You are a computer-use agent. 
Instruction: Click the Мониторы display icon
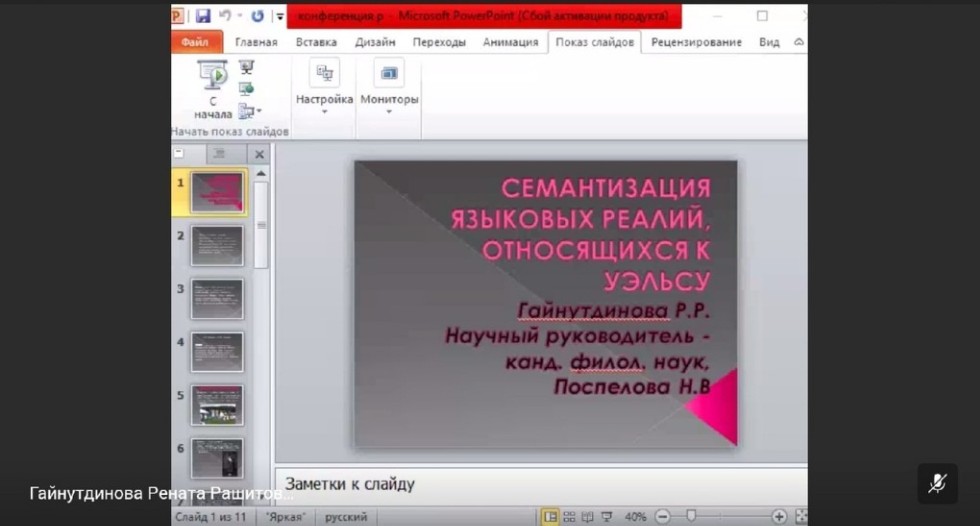coord(389,74)
